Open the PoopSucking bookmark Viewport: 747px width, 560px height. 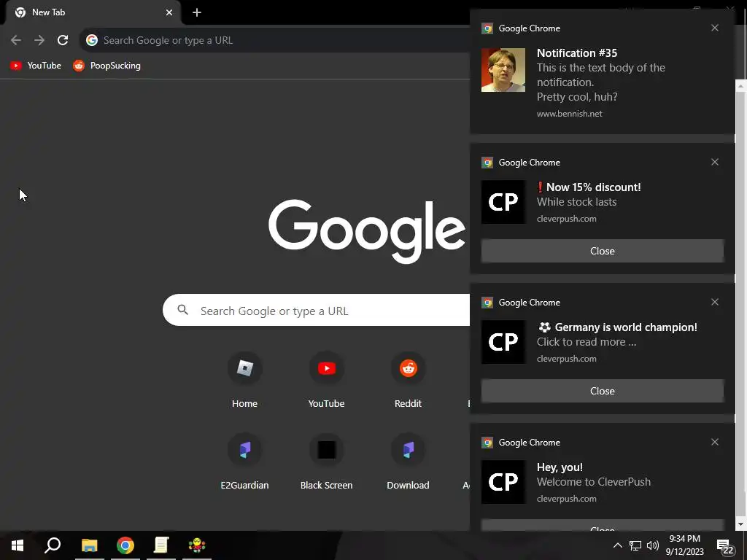coord(107,66)
